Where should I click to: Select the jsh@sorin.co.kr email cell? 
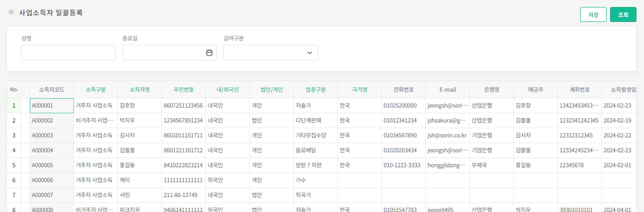[x=447, y=135]
